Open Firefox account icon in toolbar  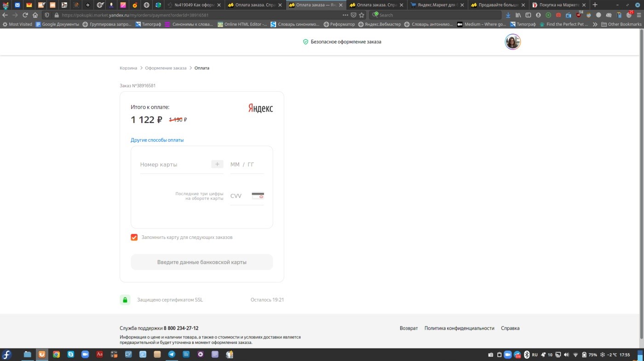click(x=538, y=15)
